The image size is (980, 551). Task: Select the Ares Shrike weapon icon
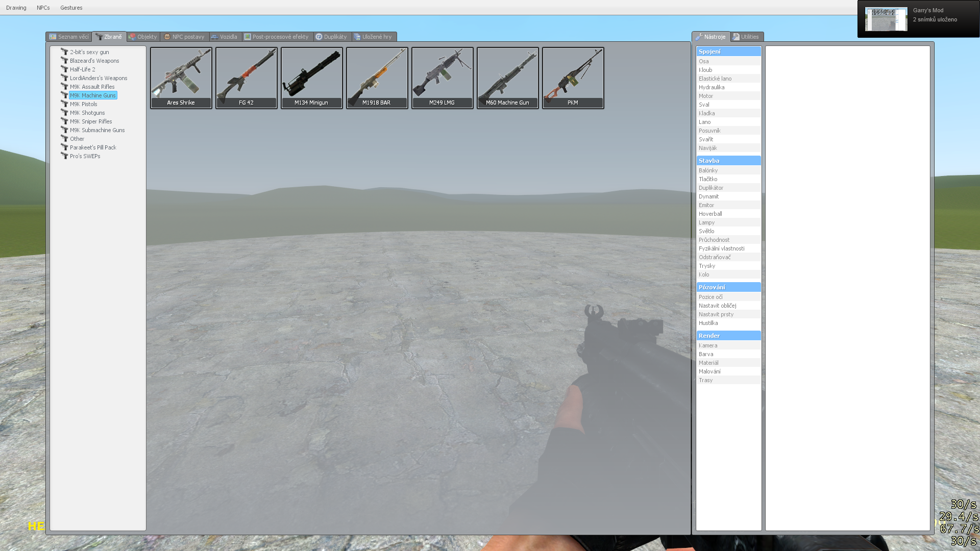(x=181, y=78)
